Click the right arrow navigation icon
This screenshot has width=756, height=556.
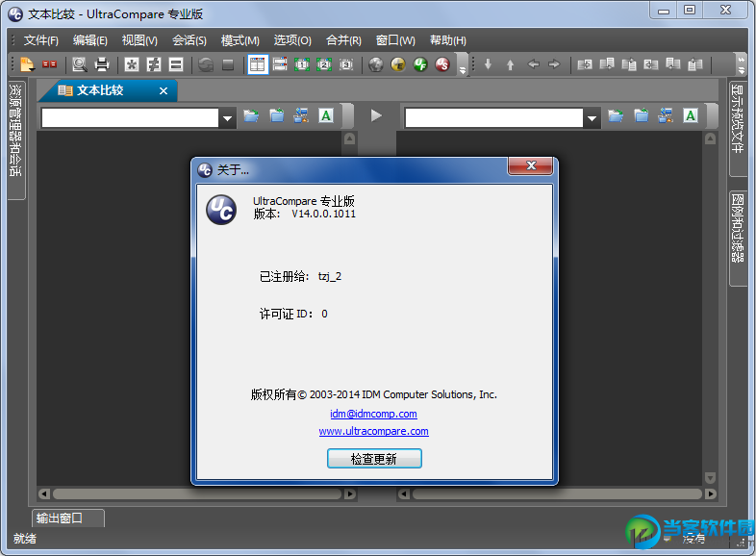coord(554,64)
